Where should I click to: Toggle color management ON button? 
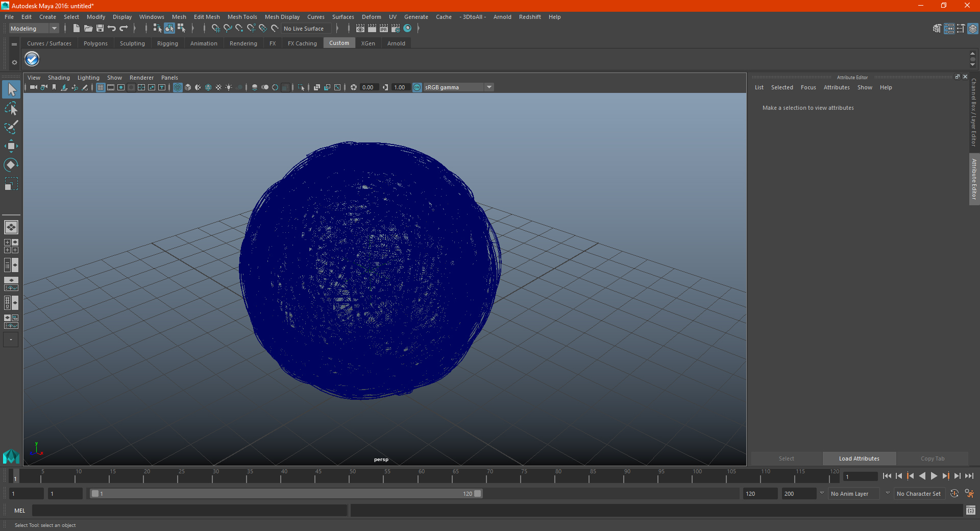pyautogui.click(x=417, y=87)
